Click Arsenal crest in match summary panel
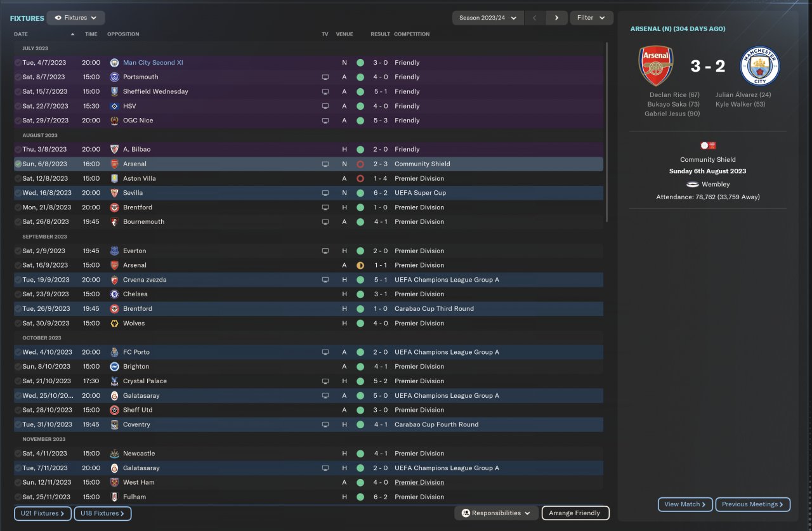Screen dimensions: 812x531 (x=656, y=66)
